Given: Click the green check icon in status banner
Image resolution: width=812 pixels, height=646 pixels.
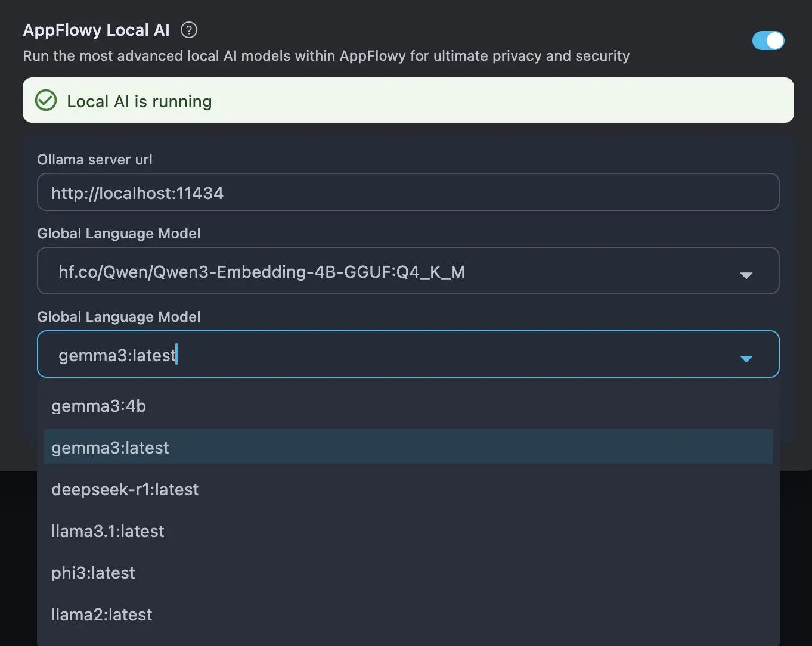Looking at the screenshot, I should [46, 101].
